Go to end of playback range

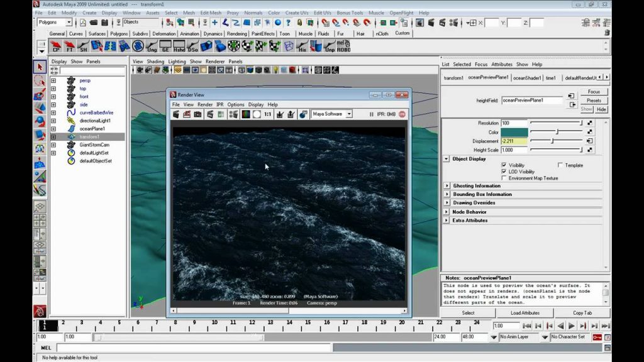tap(606, 326)
